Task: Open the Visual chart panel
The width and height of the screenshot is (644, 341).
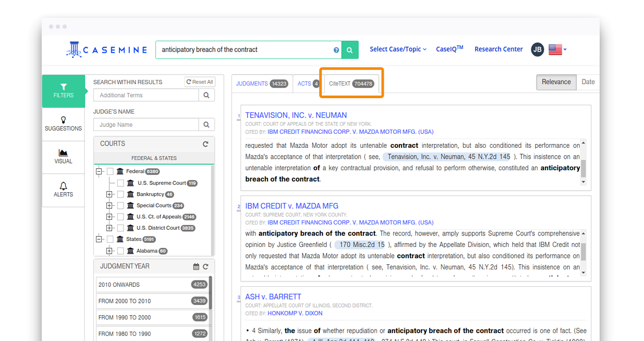Action: 64,157
